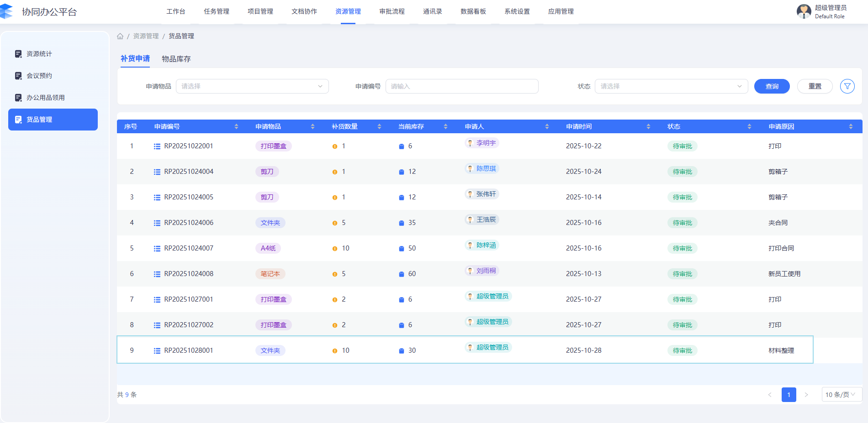Click page number 1 in pagination
The height and width of the screenshot is (423, 868).
click(x=789, y=395)
